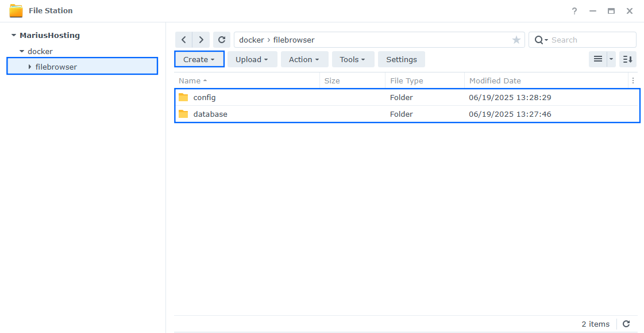Select docker in the folder tree

click(40, 51)
